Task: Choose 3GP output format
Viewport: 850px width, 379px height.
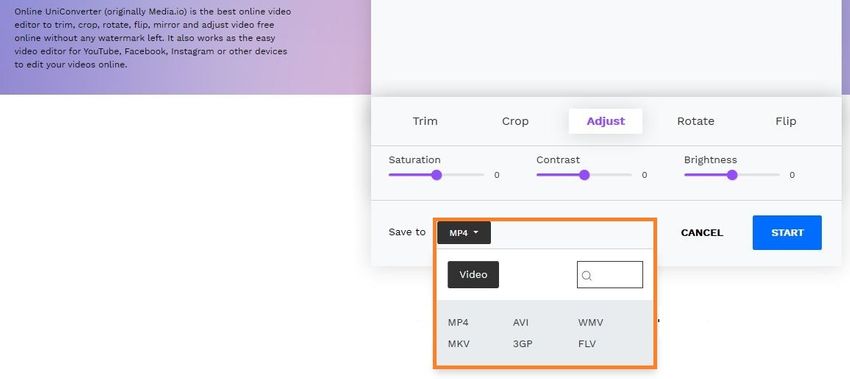Action: [x=523, y=344]
